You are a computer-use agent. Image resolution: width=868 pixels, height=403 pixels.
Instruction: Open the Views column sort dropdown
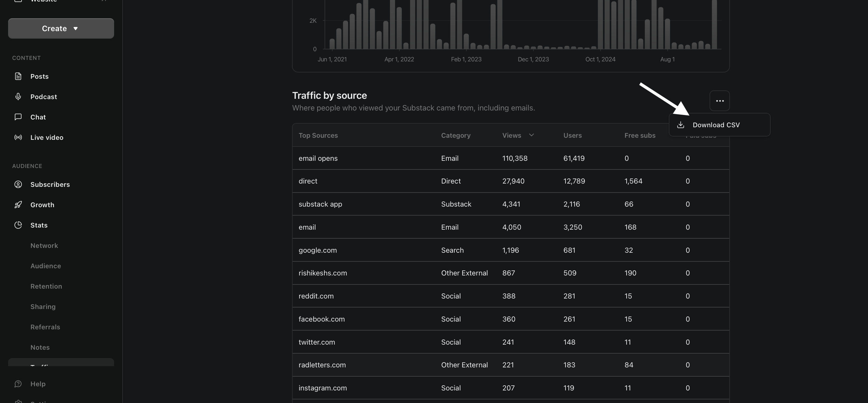pos(532,135)
